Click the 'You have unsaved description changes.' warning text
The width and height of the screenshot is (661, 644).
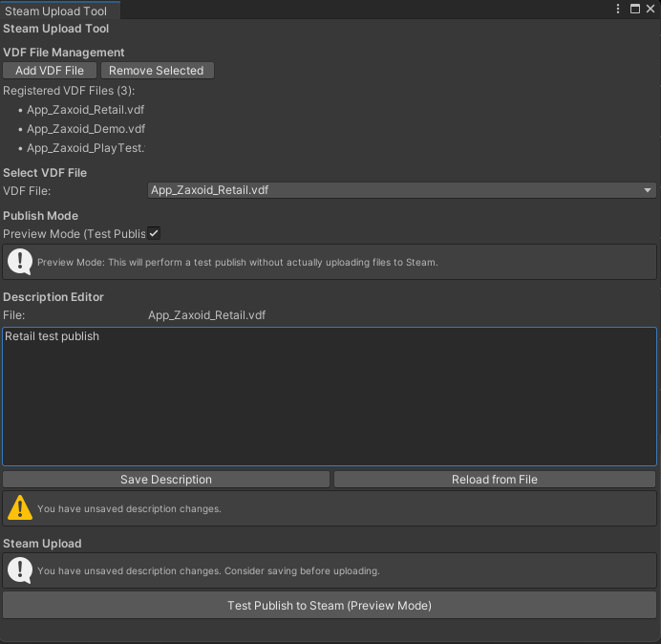129,508
